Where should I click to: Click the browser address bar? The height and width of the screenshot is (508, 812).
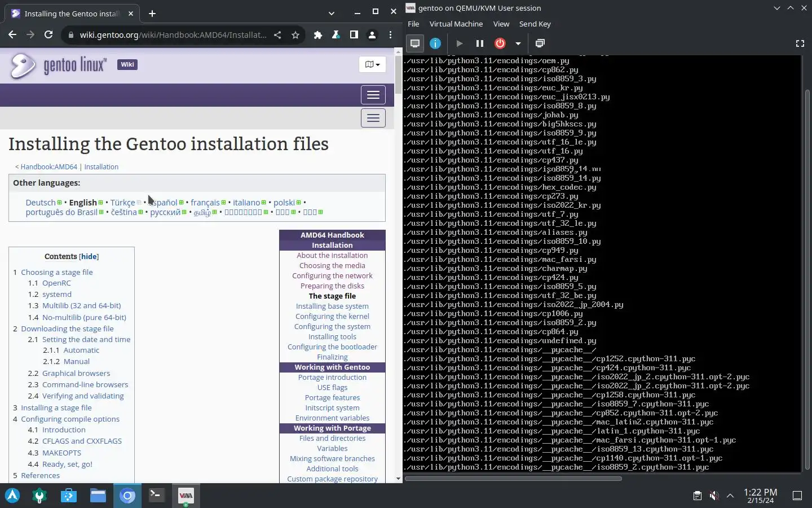pyautogui.click(x=173, y=35)
